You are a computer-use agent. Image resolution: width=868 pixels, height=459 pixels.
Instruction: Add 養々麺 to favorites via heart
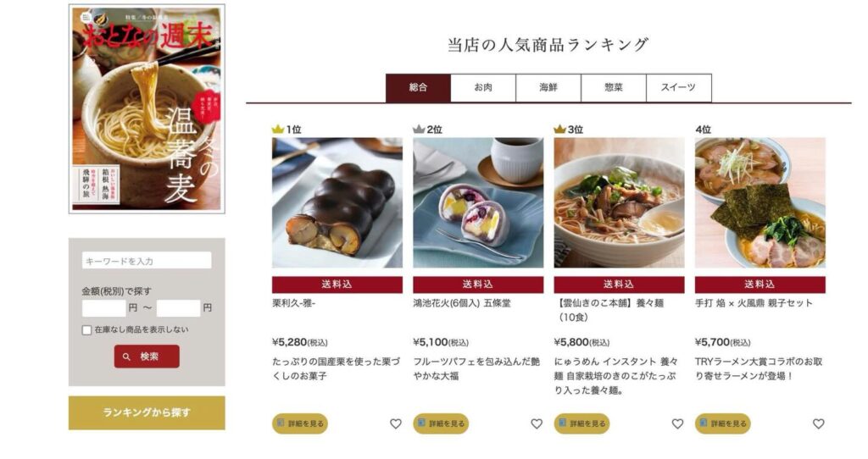click(x=677, y=424)
